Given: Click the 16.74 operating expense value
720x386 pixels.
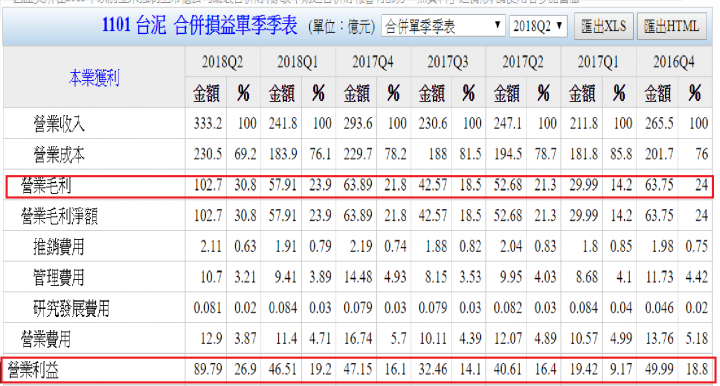Looking at the screenshot, I should click(358, 339).
